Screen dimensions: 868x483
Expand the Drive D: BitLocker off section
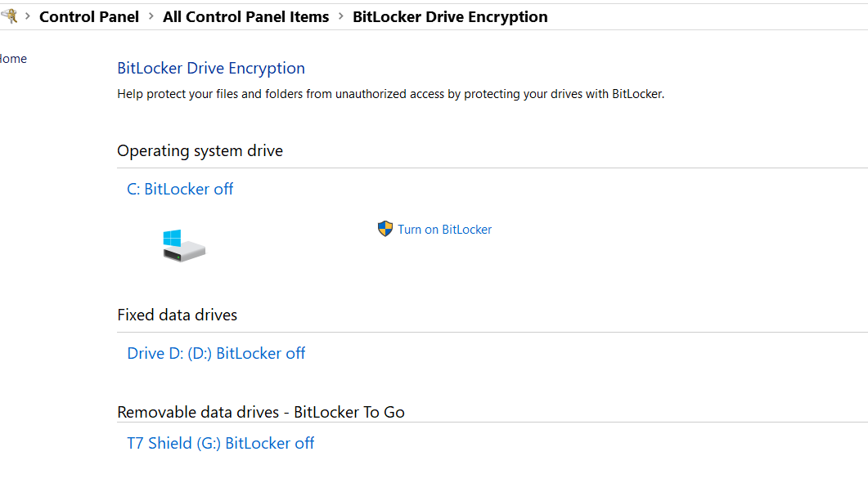coord(216,353)
